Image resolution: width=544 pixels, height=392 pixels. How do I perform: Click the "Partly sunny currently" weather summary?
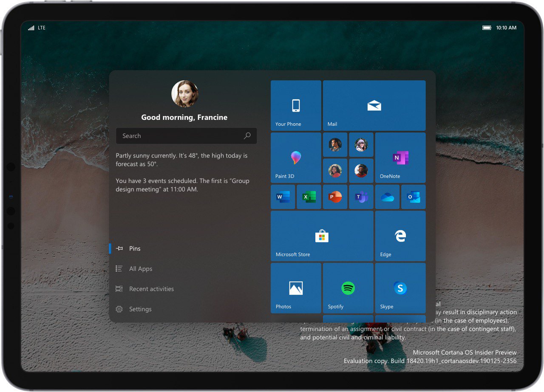tap(181, 160)
